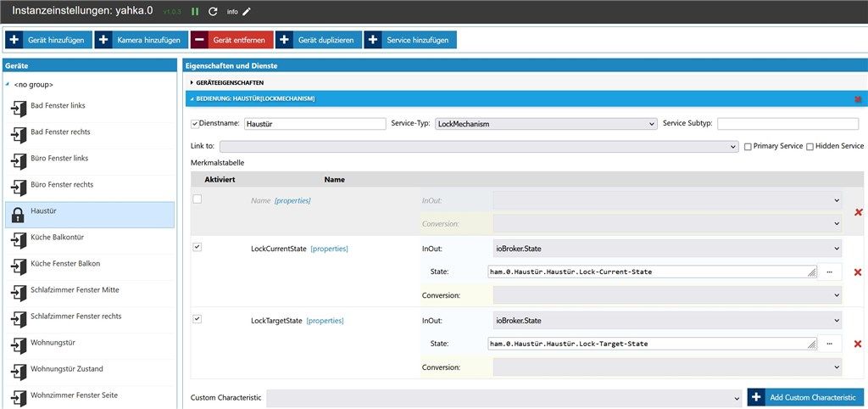Click Kamera hinzufügen button
868x409 pixels.
click(x=142, y=40)
